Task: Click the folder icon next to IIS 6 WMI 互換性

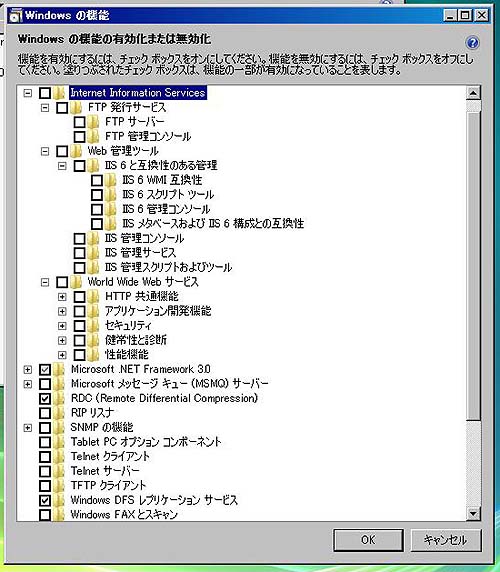Action: 111,180
